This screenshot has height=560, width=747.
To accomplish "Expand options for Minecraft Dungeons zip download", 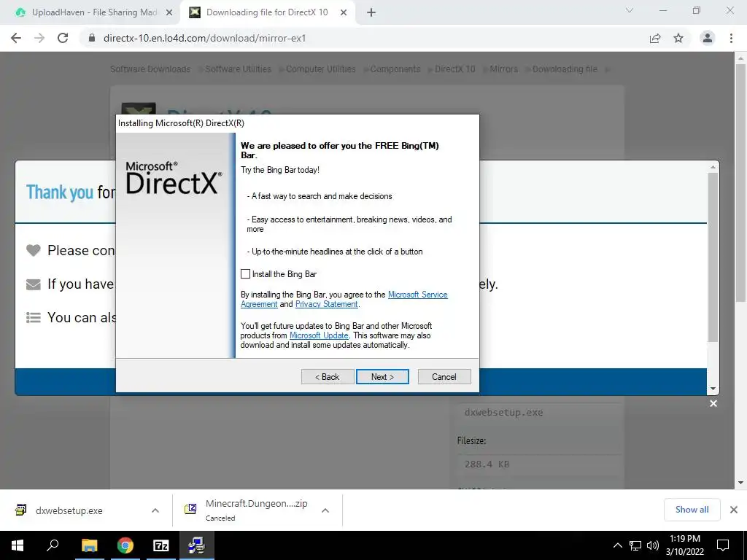I will 325,510.
